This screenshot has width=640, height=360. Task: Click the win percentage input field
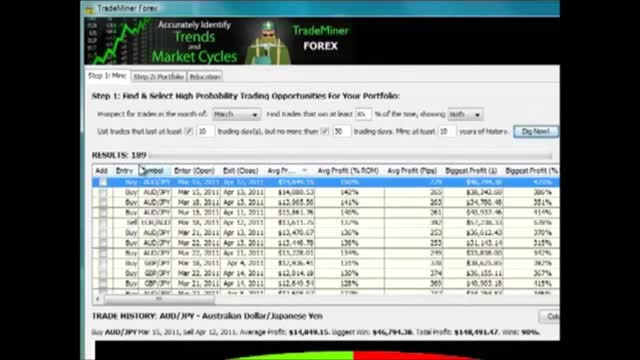click(x=363, y=114)
